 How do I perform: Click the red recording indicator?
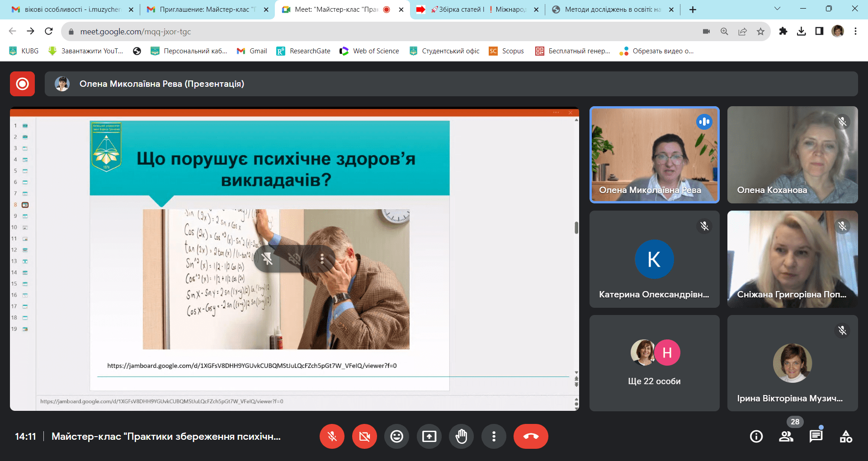22,84
